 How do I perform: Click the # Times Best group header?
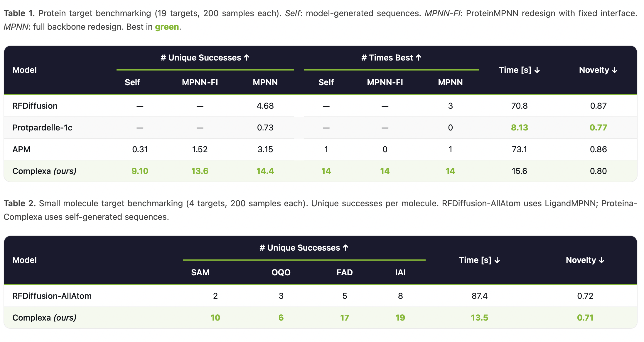pyautogui.click(x=391, y=58)
